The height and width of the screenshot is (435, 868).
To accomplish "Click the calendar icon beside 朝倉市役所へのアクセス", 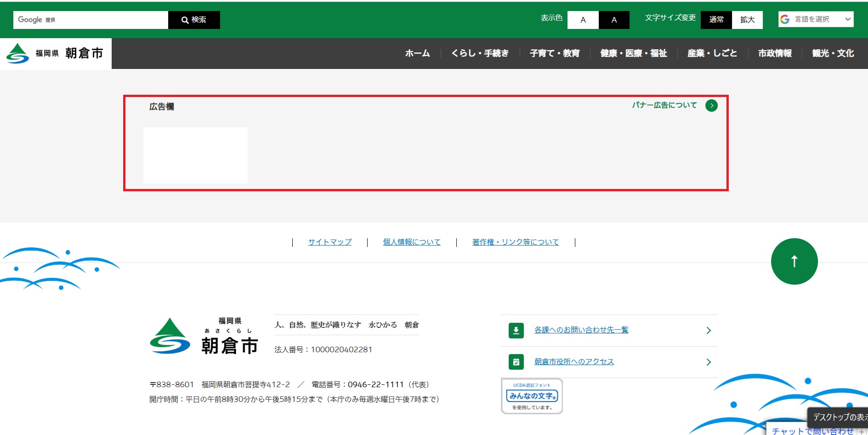I will pos(516,362).
